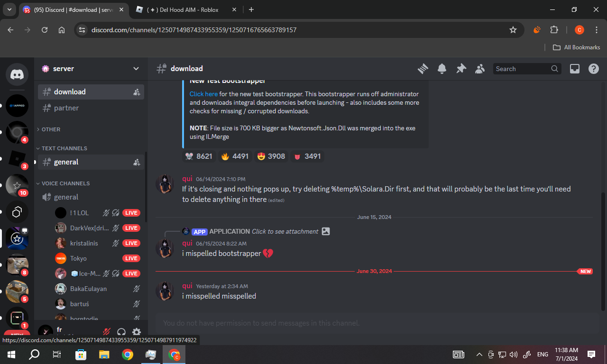The height and width of the screenshot is (364, 607).
Task: Open the Tapped server icon
Action: [17, 106]
